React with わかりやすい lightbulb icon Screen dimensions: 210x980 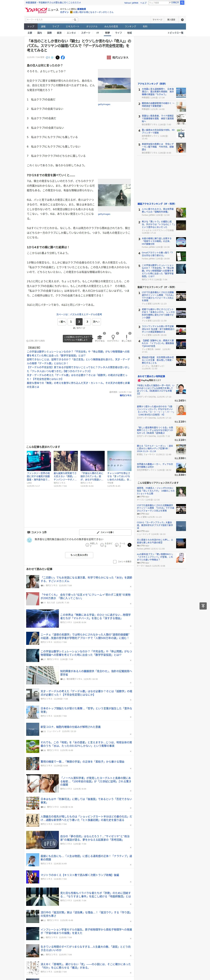[113, 337]
